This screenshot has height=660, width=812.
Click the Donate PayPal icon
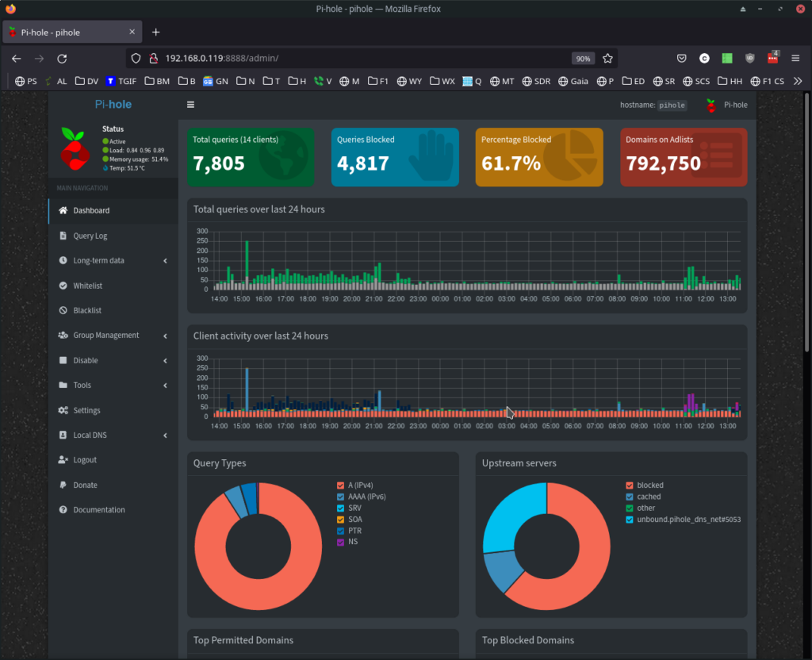(63, 485)
